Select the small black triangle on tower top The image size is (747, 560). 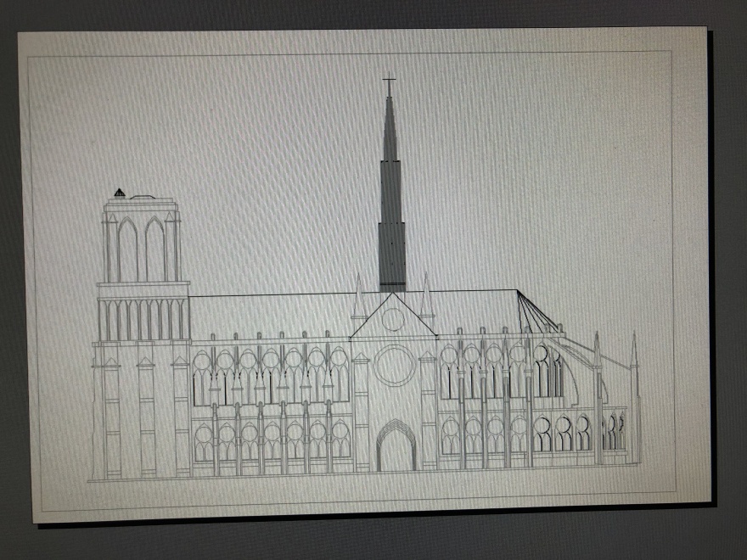click(x=120, y=193)
